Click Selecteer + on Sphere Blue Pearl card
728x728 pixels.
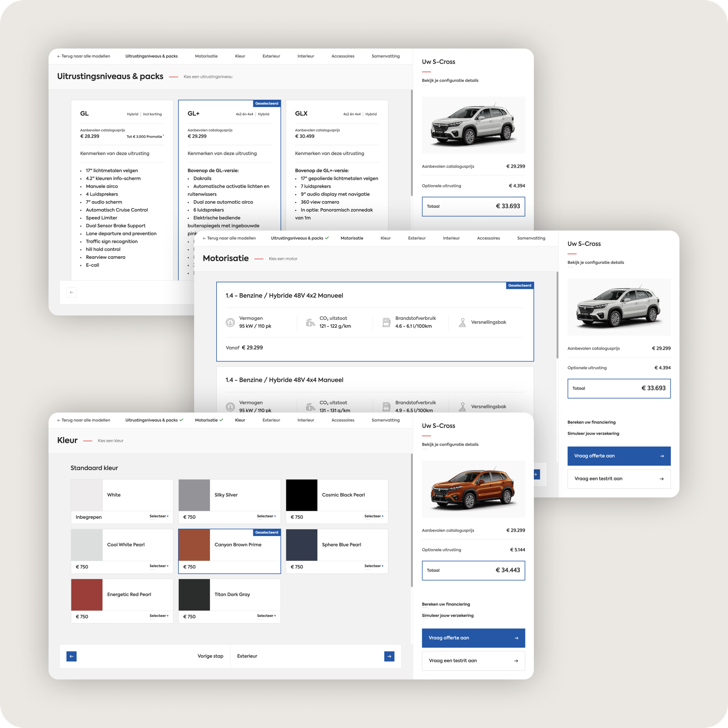point(374,566)
